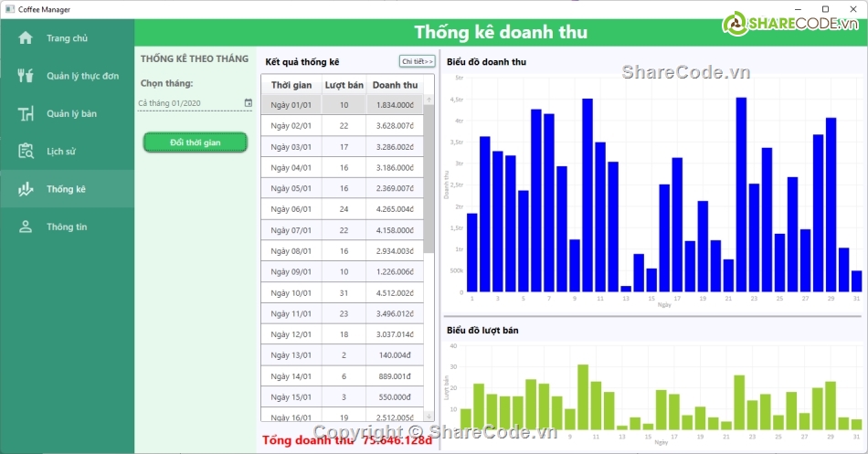Click the home icon beside Trang chủ
This screenshot has width=868, height=454.
[x=26, y=38]
